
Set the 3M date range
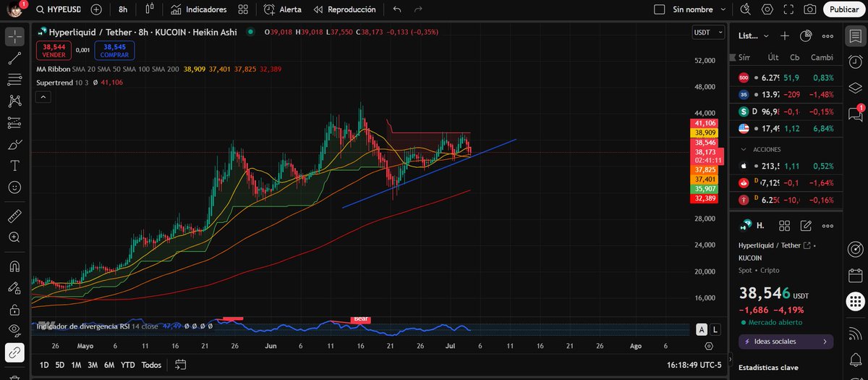pyautogui.click(x=93, y=365)
